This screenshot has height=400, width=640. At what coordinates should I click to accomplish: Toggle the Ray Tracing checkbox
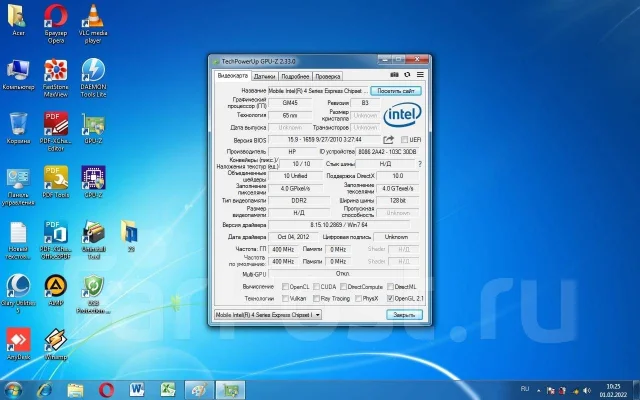tap(316, 298)
